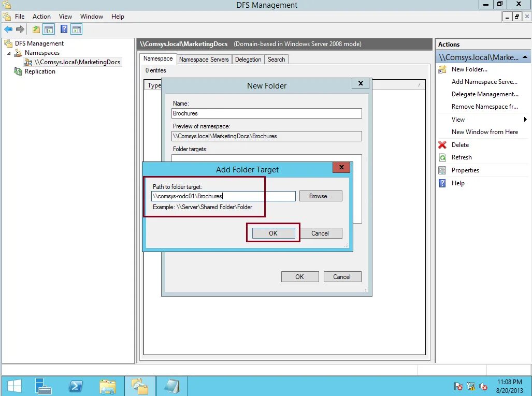Click the Back arrow toolbar icon
The height and width of the screenshot is (396, 532).
(x=8, y=30)
